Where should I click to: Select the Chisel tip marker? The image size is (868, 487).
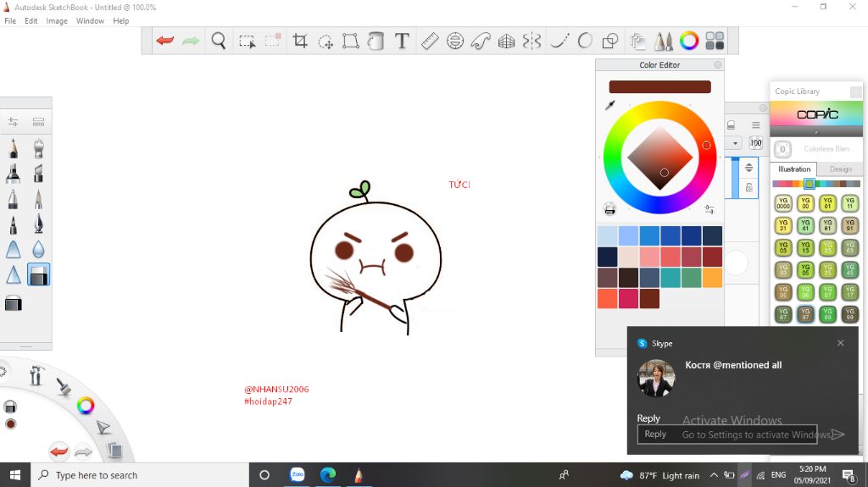[38, 174]
